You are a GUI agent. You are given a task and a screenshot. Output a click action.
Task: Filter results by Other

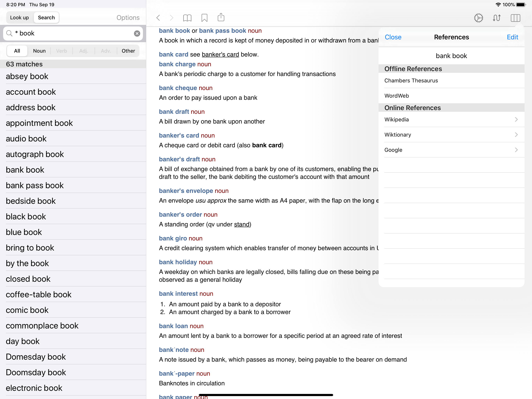(x=128, y=51)
